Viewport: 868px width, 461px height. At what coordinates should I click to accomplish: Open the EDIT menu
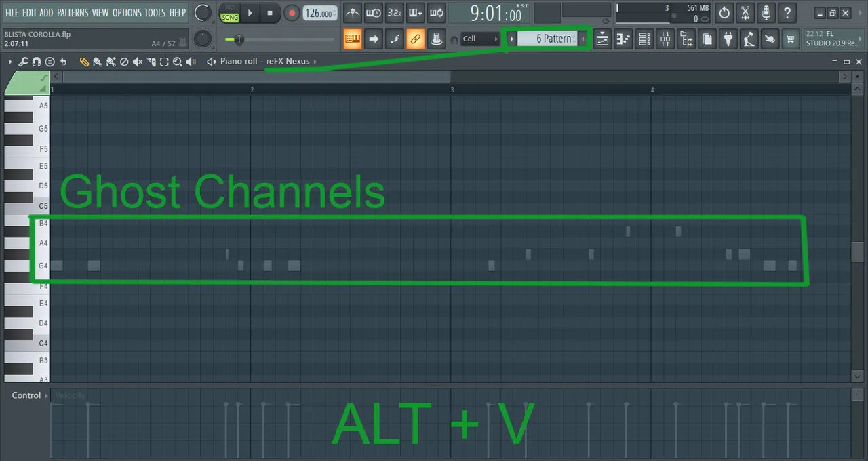(x=28, y=12)
